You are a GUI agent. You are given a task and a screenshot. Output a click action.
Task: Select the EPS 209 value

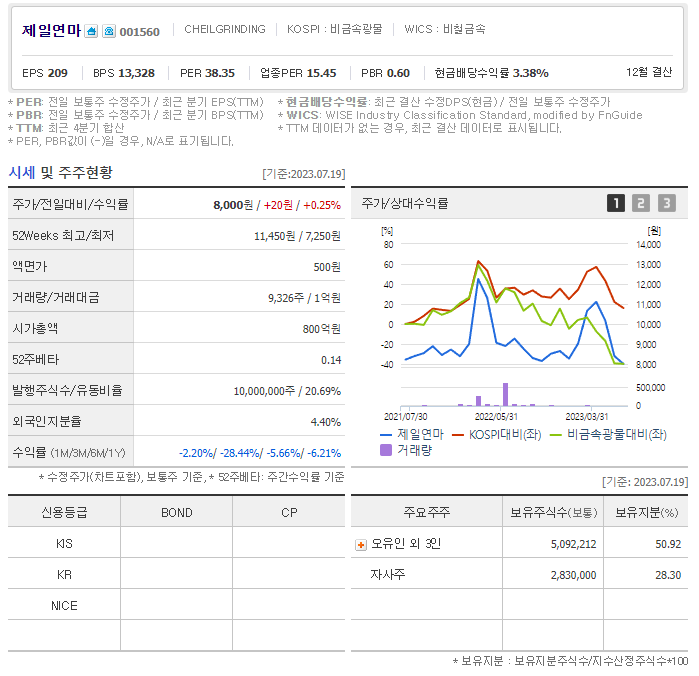click(45, 73)
